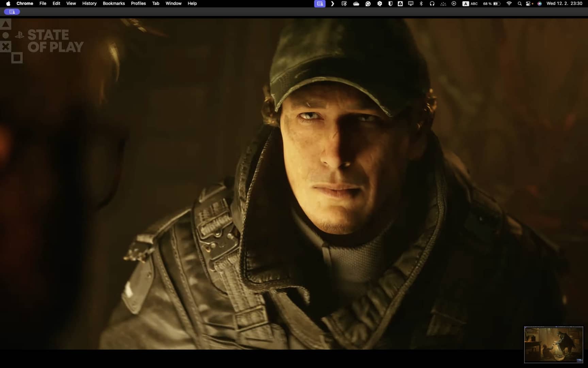Open the display monitor menu bar icon
588x368 pixels.
[x=411, y=3]
